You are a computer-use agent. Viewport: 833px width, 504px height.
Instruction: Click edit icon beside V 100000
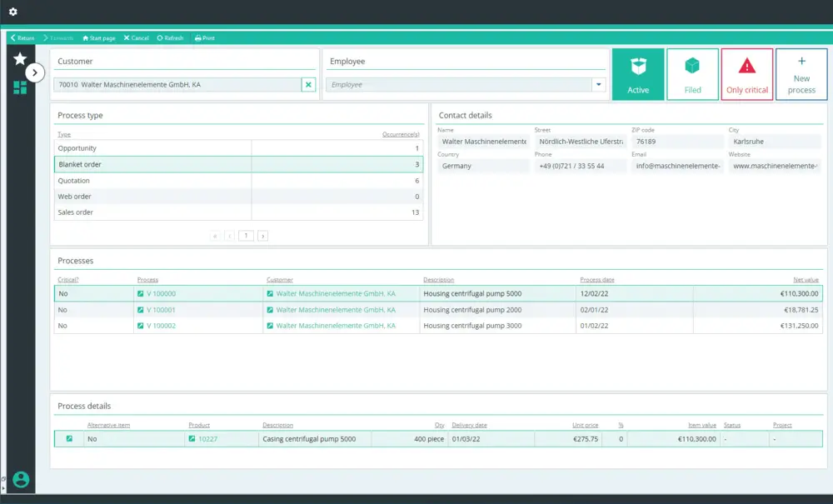pyautogui.click(x=140, y=294)
